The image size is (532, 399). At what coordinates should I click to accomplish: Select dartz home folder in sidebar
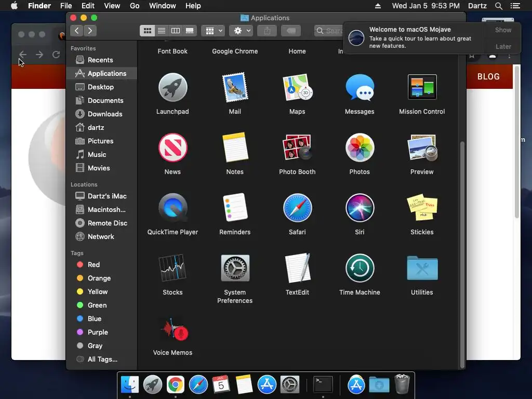click(102, 128)
